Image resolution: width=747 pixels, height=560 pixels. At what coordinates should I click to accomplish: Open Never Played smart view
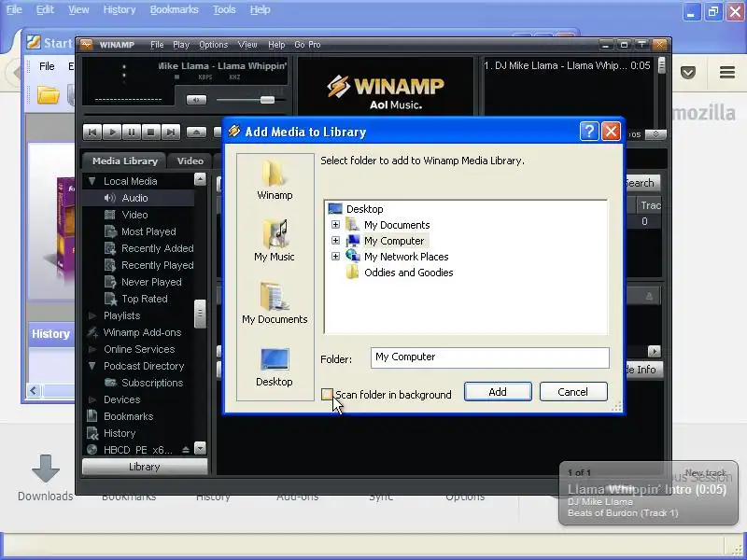point(151,282)
